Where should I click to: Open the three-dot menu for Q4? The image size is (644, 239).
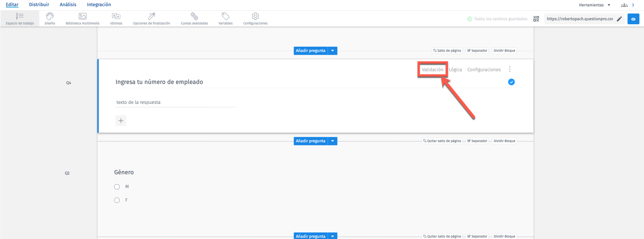510,69
